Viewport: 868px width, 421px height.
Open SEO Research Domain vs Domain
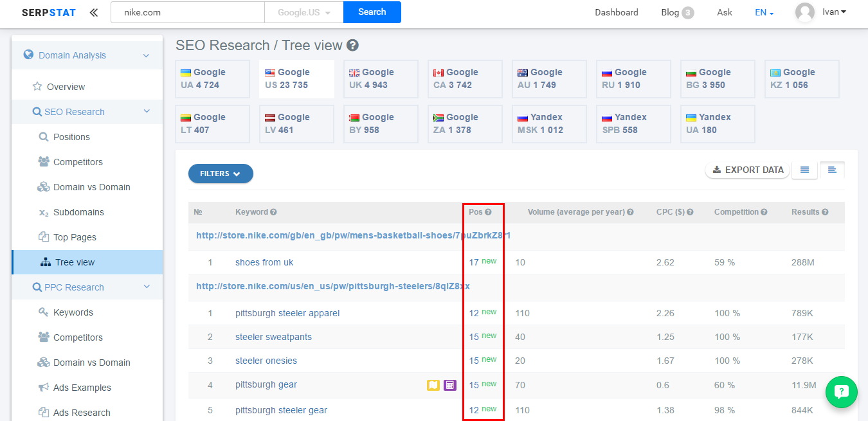(92, 187)
